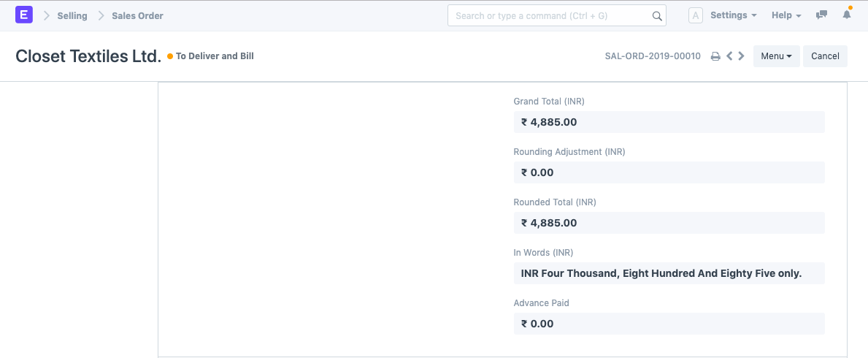The width and height of the screenshot is (868, 358).
Task: Select the Rounded Total amount field
Action: tap(669, 223)
